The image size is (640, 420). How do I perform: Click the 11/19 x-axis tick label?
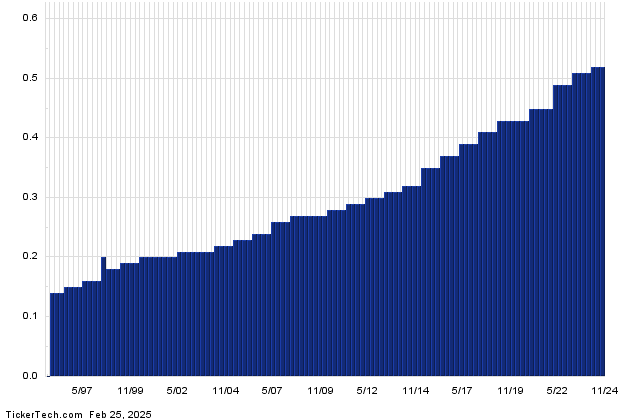click(510, 391)
